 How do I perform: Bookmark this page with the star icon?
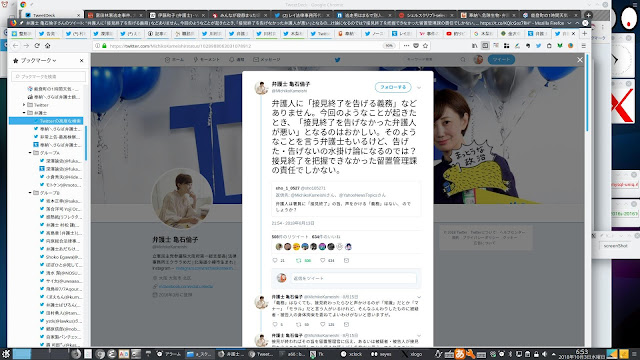coord(425,46)
